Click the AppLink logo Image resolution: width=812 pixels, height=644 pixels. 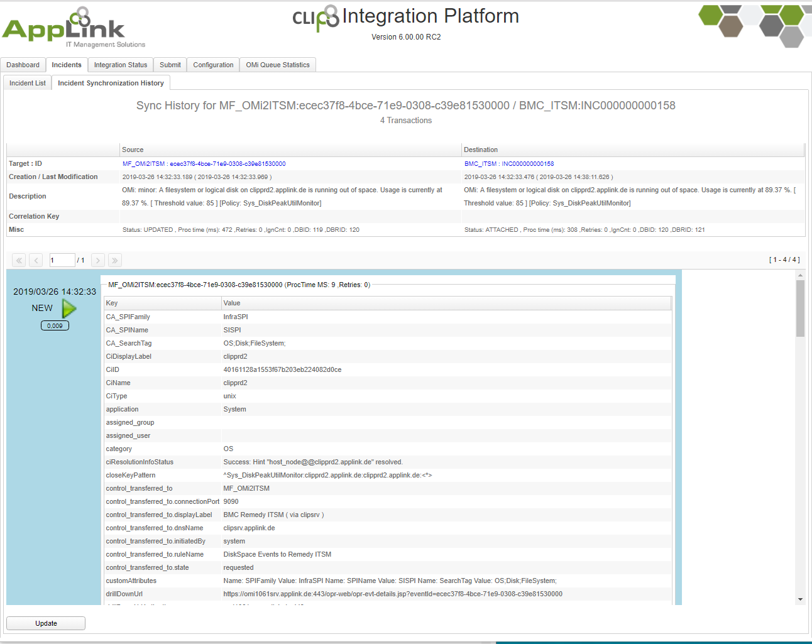coord(74,28)
